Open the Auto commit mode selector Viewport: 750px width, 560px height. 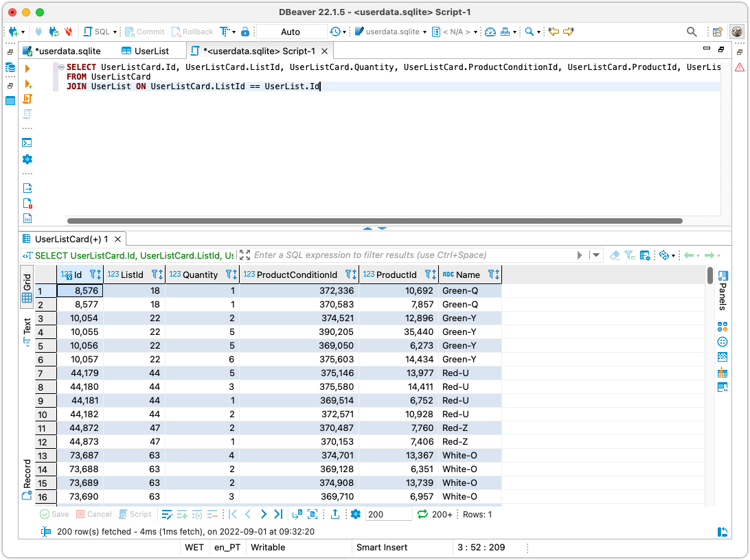pos(291,32)
